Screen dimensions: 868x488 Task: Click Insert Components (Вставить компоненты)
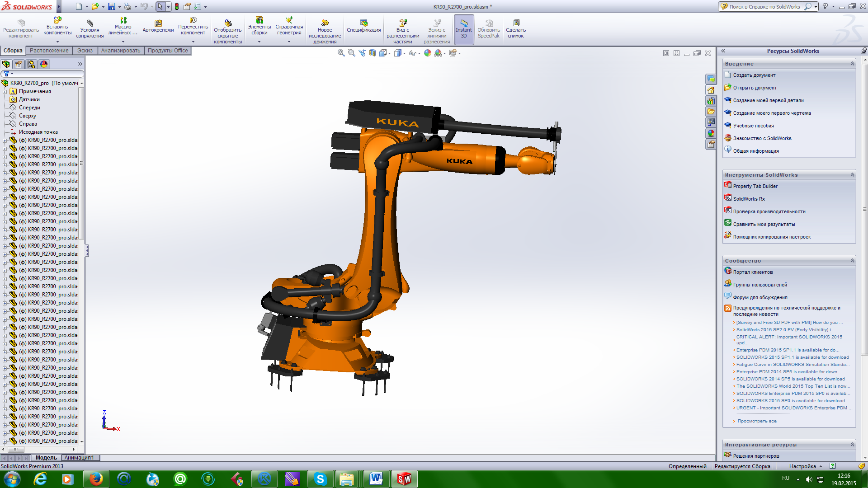pos(57,26)
